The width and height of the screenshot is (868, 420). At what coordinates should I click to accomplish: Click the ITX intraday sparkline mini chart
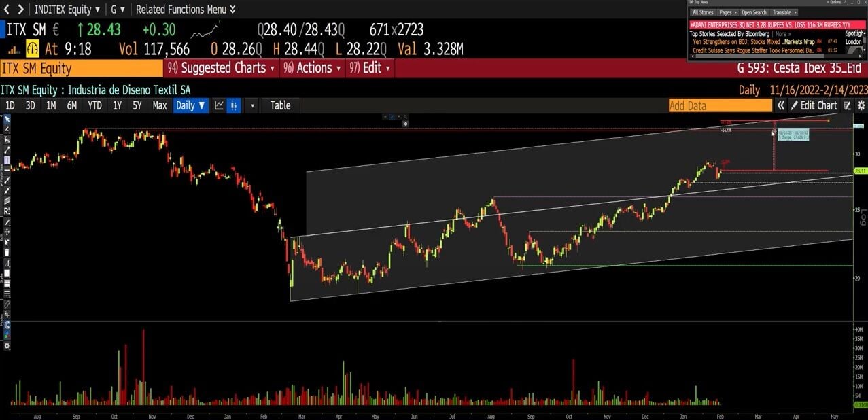click(205, 31)
